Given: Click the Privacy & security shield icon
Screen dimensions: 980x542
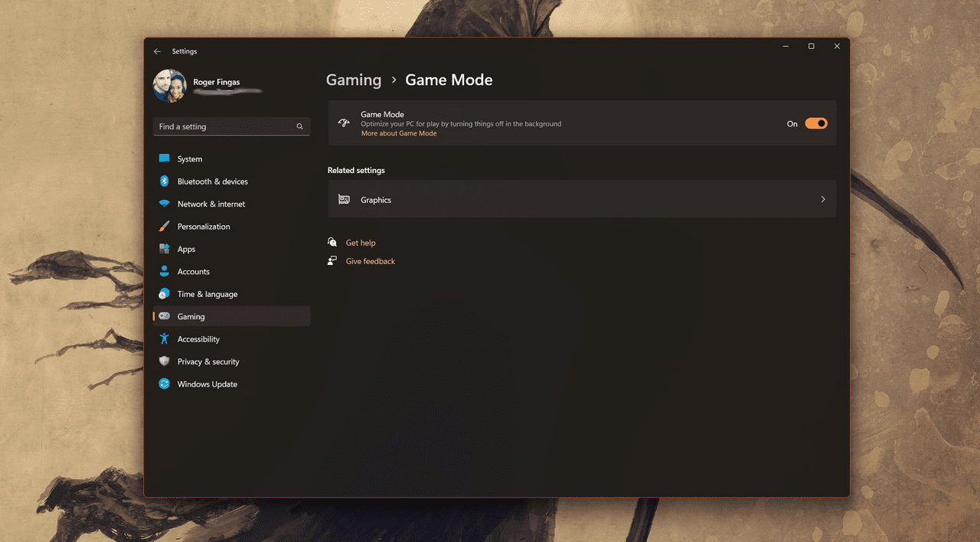Looking at the screenshot, I should (164, 361).
